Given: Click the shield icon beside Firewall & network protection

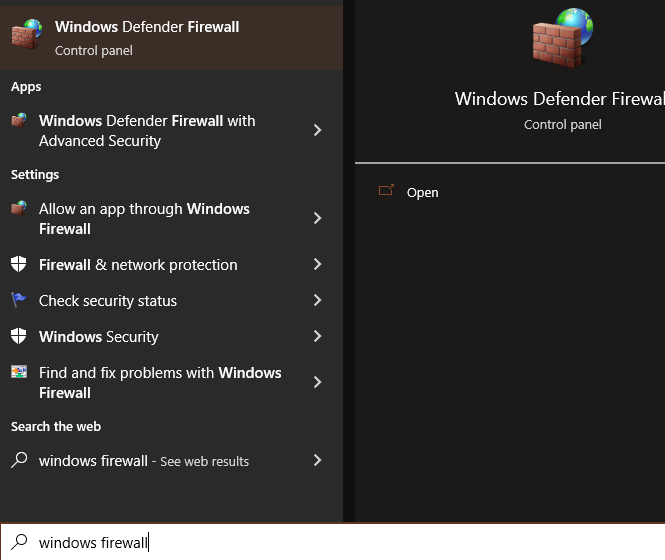Looking at the screenshot, I should pos(19,265).
